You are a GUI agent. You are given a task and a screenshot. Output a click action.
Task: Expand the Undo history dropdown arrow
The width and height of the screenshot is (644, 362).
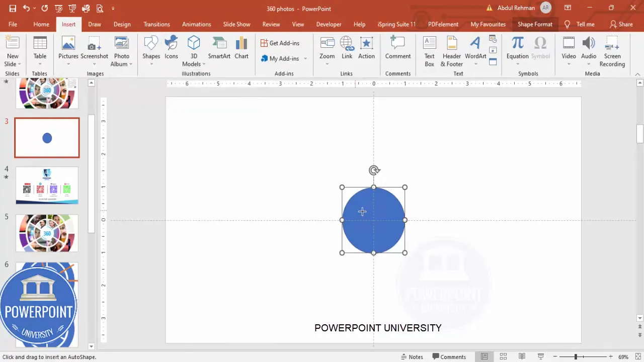(x=35, y=8)
